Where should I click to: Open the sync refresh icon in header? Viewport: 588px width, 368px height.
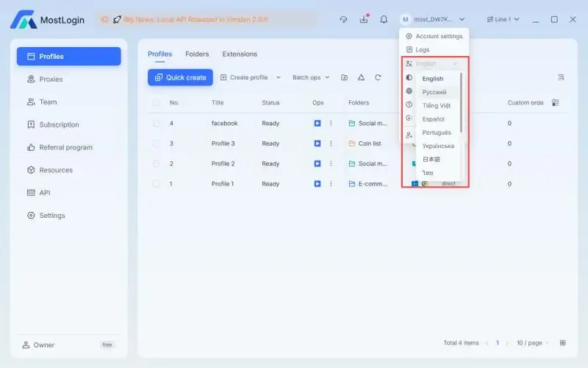point(343,19)
